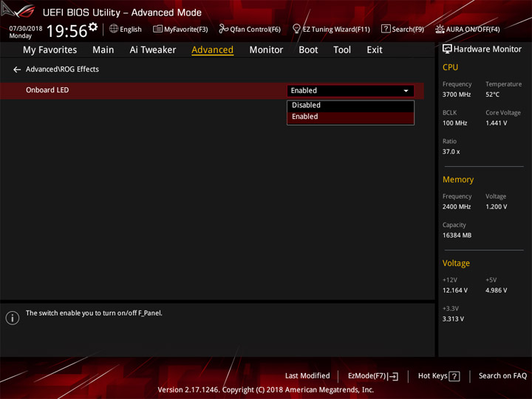Image resolution: width=532 pixels, height=399 pixels.
Task: Click the Voltage section heading
Action: point(456,263)
